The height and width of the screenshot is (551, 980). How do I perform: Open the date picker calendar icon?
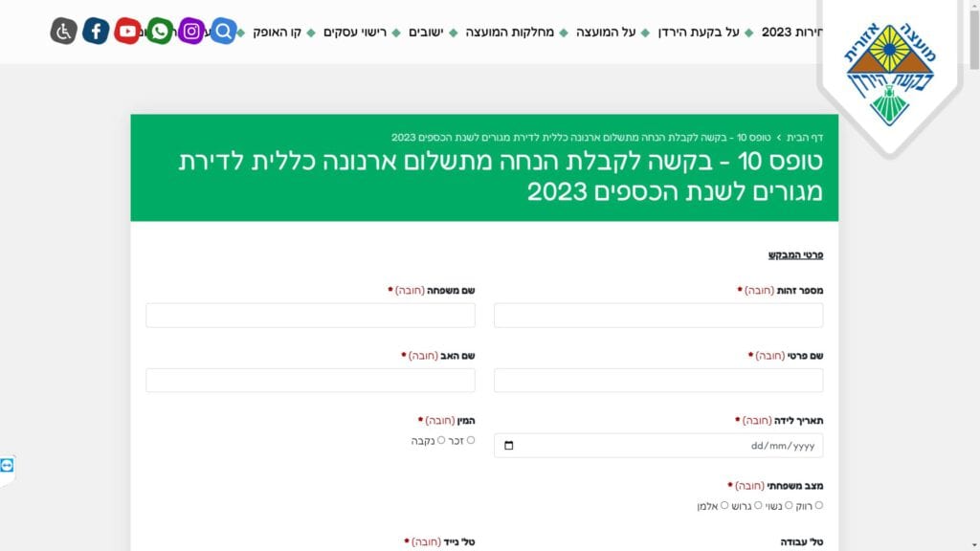coord(508,446)
